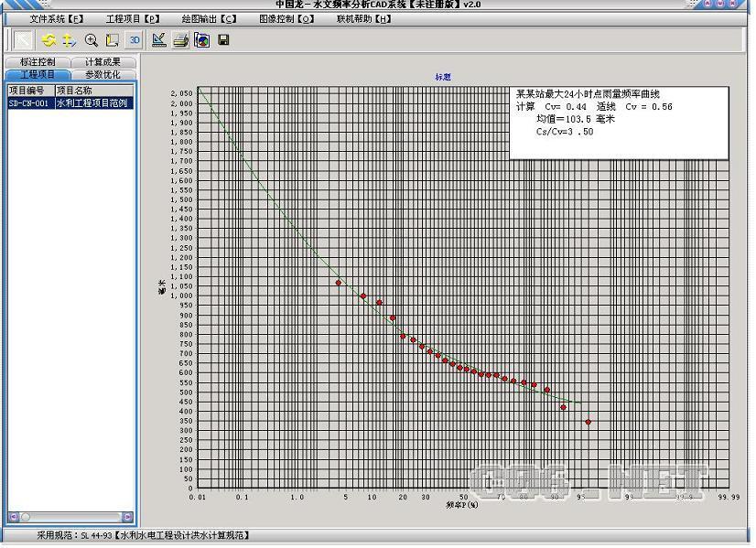756x548 pixels.
Task: Click the yellow curved-arrows refresh icon
Action: [49, 40]
